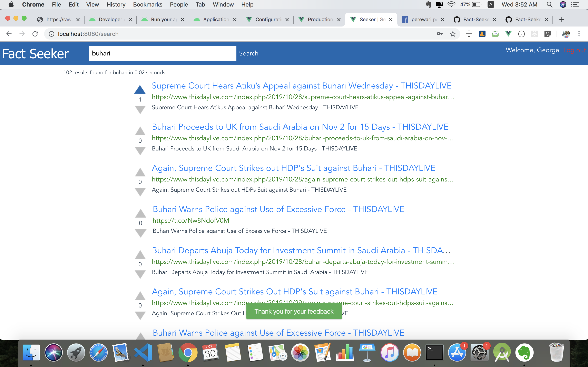Click the buhari search input field
588x367 pixels.
pyautogui.click(x=162, y=53)
